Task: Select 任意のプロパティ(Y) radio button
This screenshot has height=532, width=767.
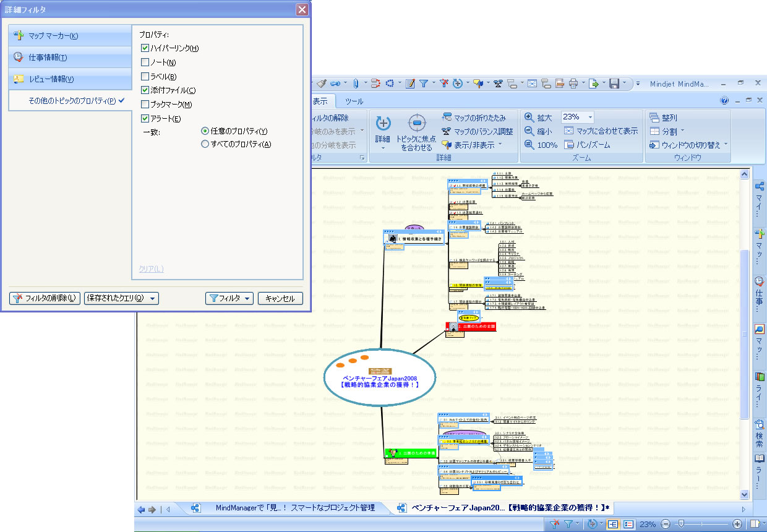Action: [x=205, y=131]
